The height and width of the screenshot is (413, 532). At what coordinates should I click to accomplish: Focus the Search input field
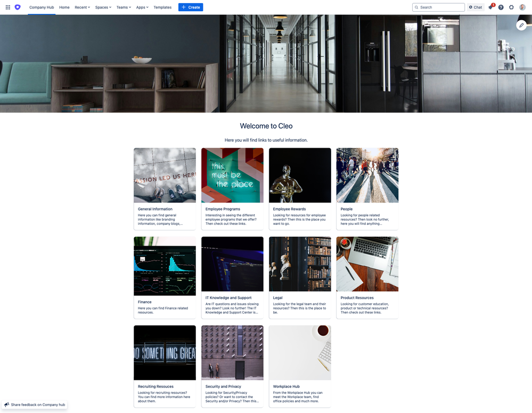(438, 7)
